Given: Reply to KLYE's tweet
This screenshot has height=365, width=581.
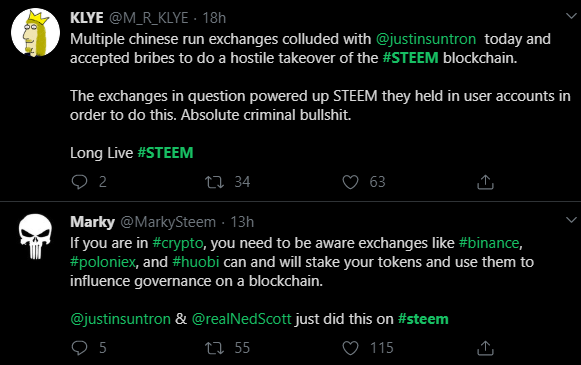Looking at the screenshot, I should point(79,182).
